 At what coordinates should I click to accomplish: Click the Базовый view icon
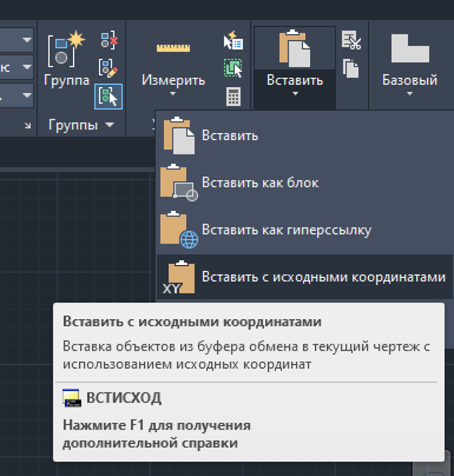(x=410, y=49)
